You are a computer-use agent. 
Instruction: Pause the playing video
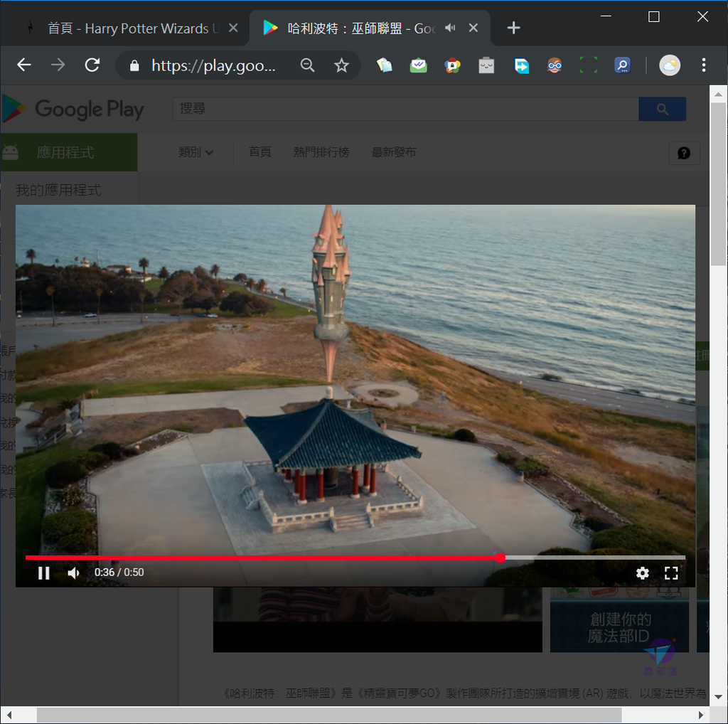point(44,573)
